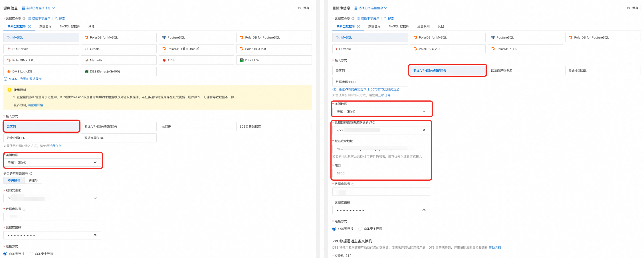Open the RDS实例ID dropdown
The width and height of the screenshot is (644, 258).
pos(52,198)
